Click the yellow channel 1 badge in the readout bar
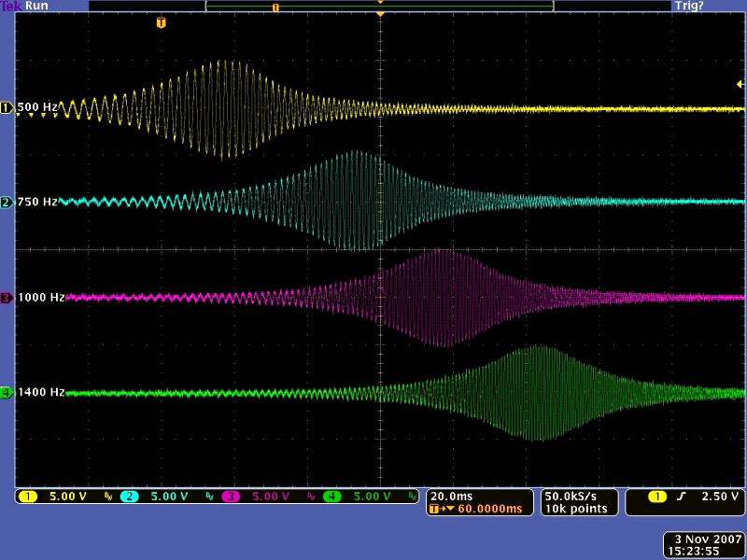747x560 pixels. [x=28, y=497]
